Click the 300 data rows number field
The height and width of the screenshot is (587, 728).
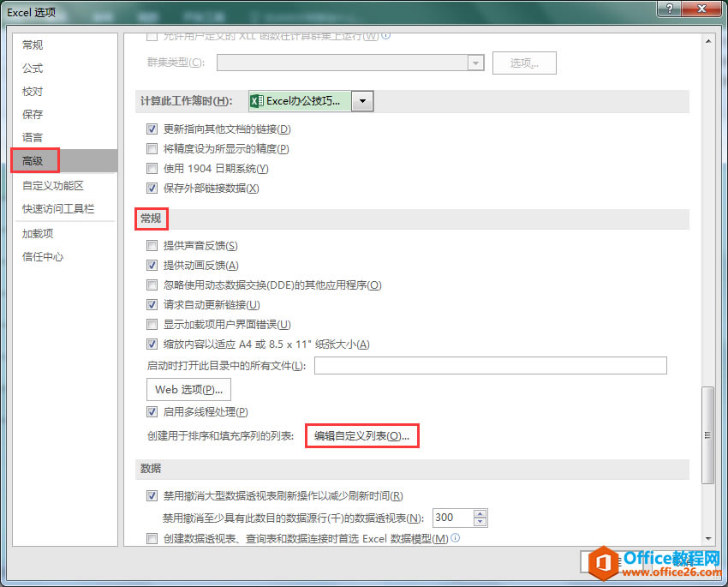[453, 518]
